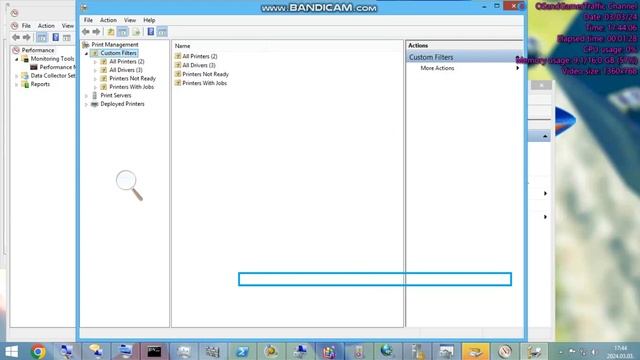
Task: Open Command Prompt from the taskbar
Action: [x=154, y=351]
